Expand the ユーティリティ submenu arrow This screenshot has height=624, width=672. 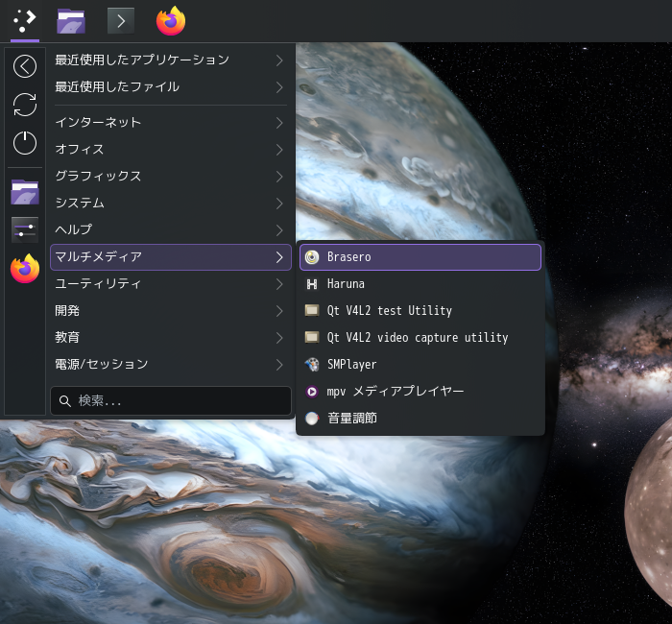click(279, 284)
